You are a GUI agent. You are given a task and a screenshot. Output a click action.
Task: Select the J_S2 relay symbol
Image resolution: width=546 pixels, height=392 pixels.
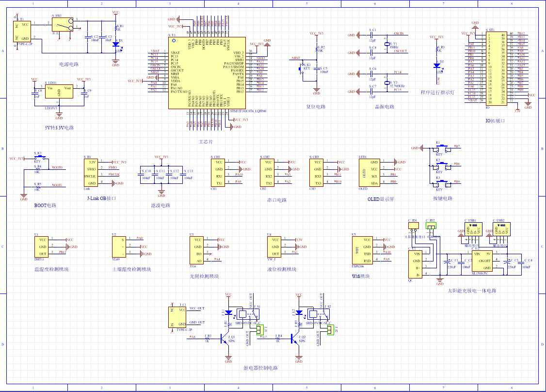(318, 314)
